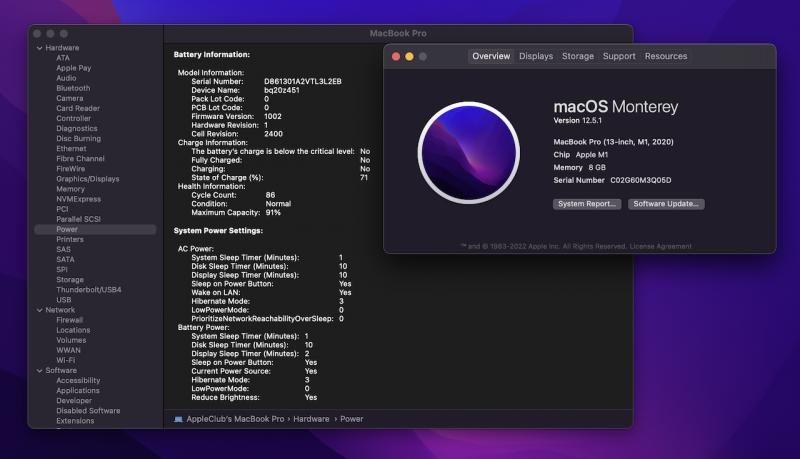Select Printers in the sidebar
The height and width of the screenshot is (459, 800).
[x=70, y=240]
